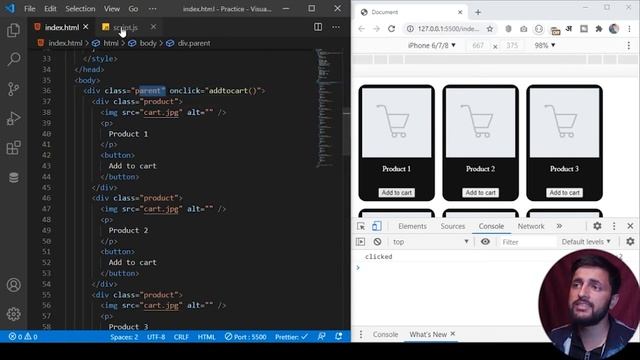Open the Go menu
The height and width of the screenshot is (360, 640).
pyautogui.click(x=133, y=9)
